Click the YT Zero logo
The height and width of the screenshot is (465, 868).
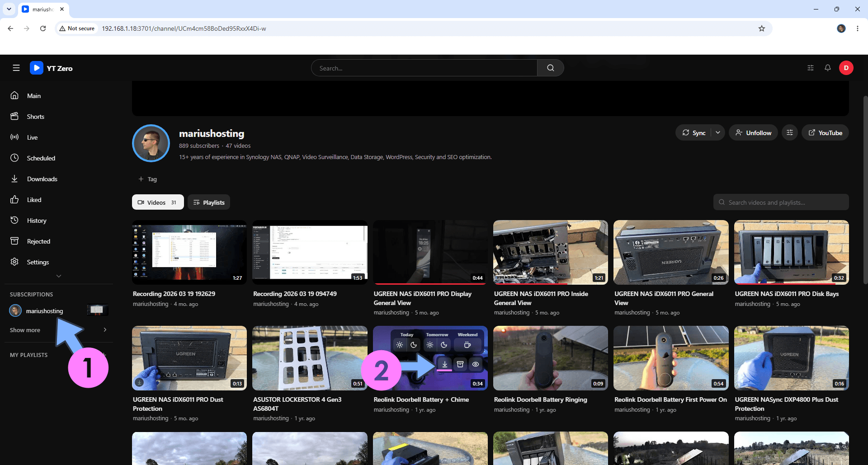click(x=51, y=68)
